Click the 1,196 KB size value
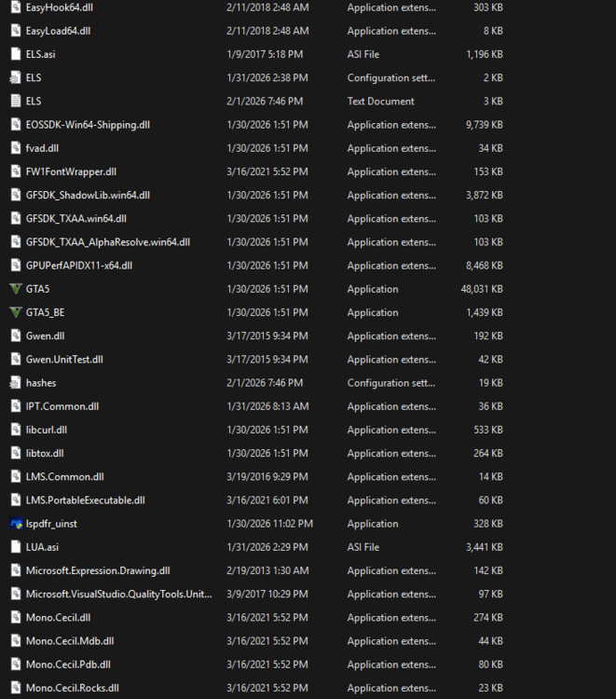Screen dimensions: 616x699 click(x=485, y=54)
